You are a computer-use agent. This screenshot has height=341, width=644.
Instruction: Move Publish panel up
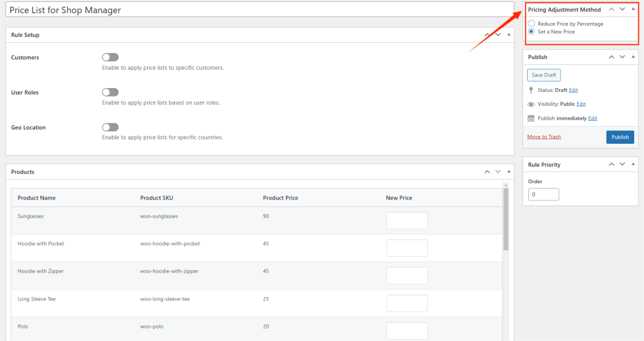coord(611,57)
